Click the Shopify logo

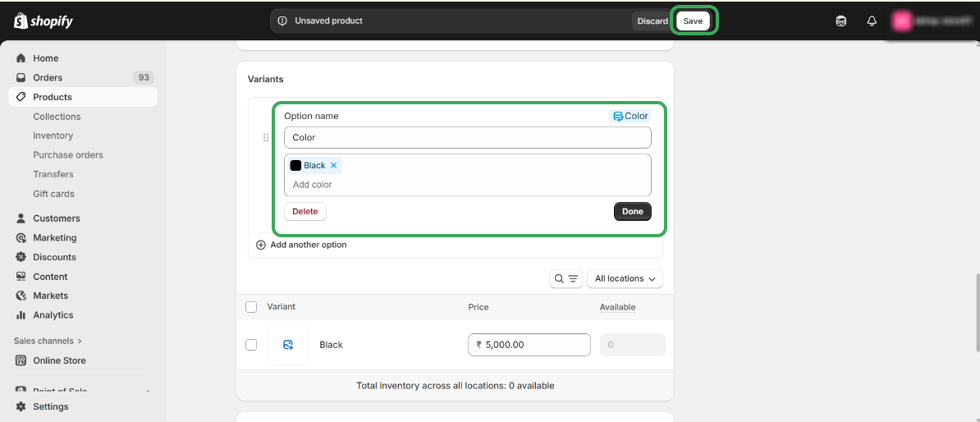point(44,21)
